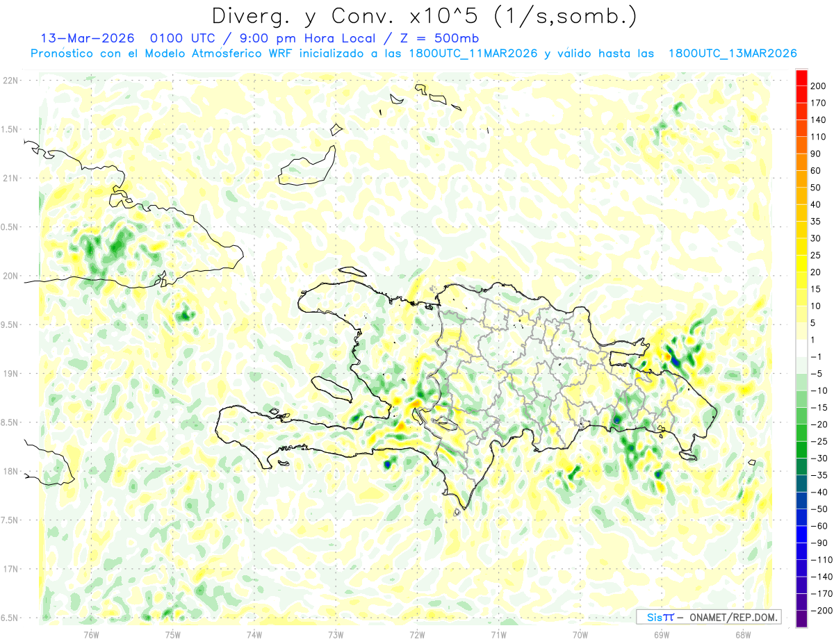The height and width of the screenshot is (644, 834).
Task: Click the colorbar value '90'
Action: pos(816,154)
